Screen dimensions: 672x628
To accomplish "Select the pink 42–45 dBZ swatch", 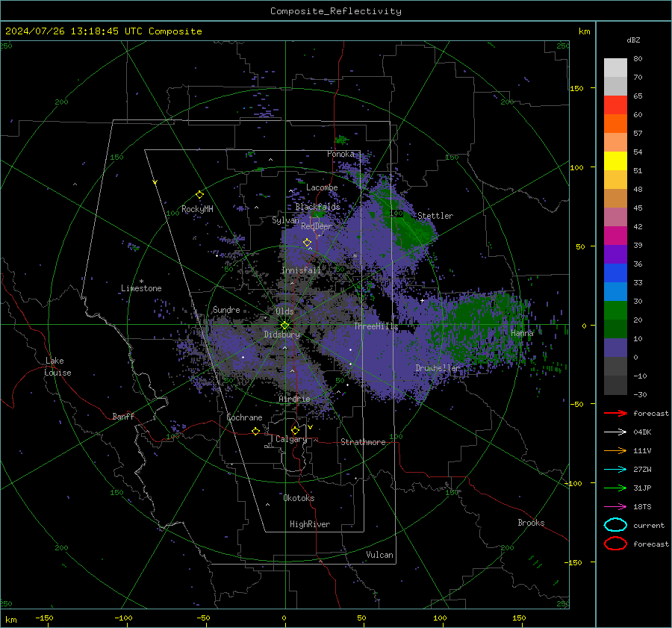I will 615,217.
